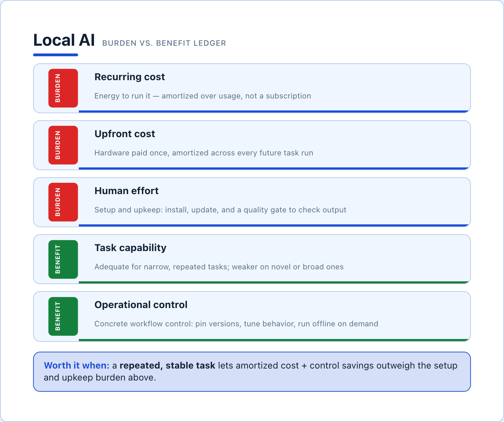The width and height of the screenshot is (504, 422).
Task: Click the 'Concrete workflow control' description text
Action: pos(236,324)
